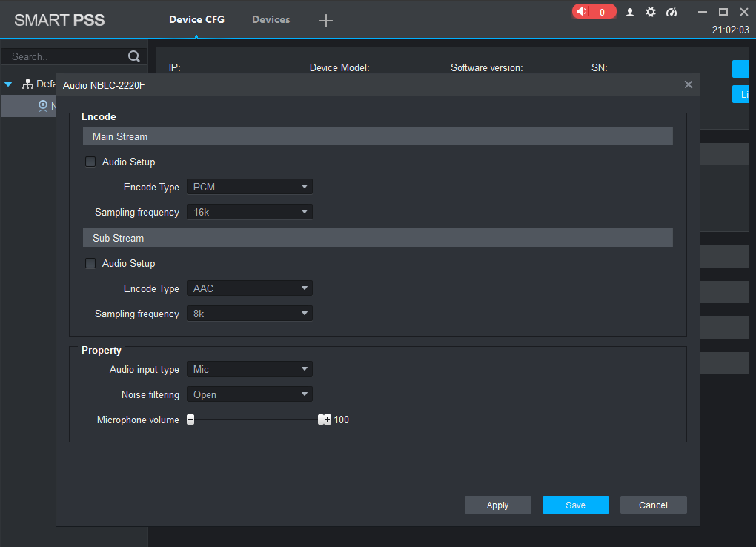Switch to the Devices tab
The width and height of the screenshot is (756, 547).
click(271, 20)
